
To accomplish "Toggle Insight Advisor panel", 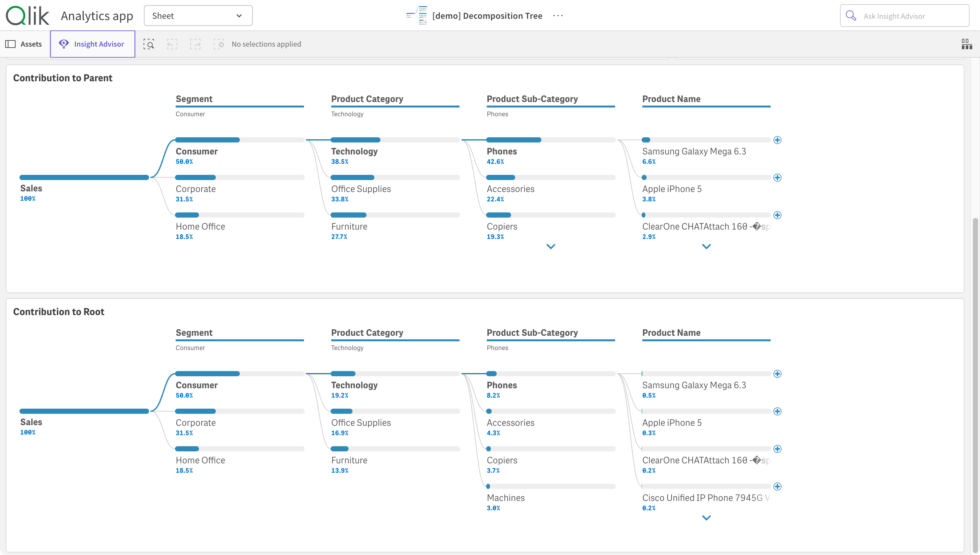I will pos(92,44).
